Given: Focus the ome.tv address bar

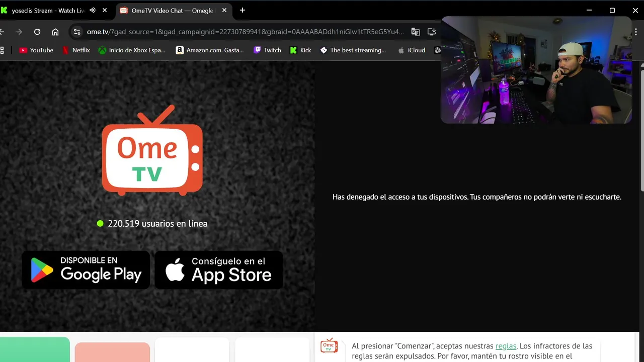Looking at the screenshot, I should [x=245, y=32].
